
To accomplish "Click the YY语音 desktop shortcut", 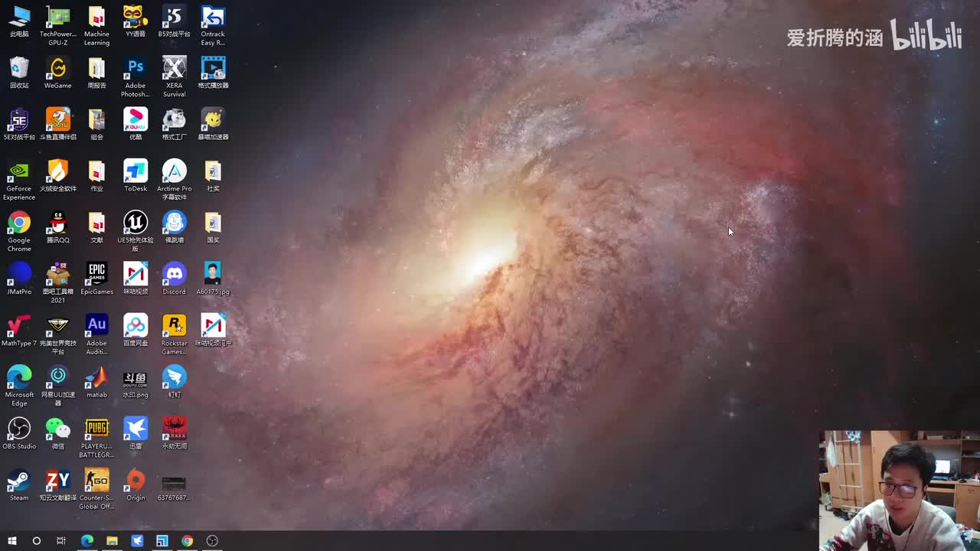I will 136,22.
